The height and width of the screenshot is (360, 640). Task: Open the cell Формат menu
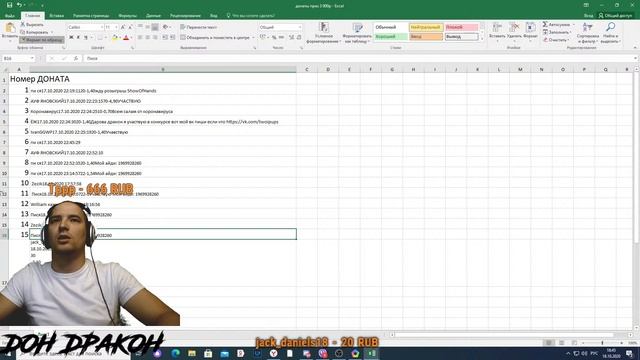(x=530, y=31)
